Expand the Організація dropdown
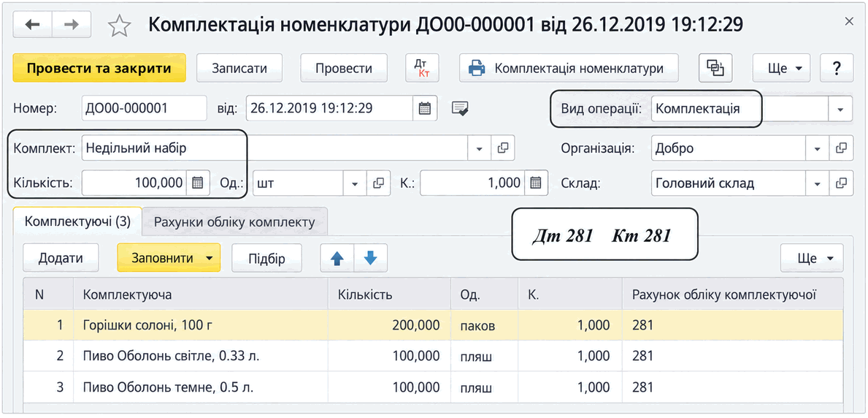The height and width of the screenshot is (418, 868). [818, 148]
